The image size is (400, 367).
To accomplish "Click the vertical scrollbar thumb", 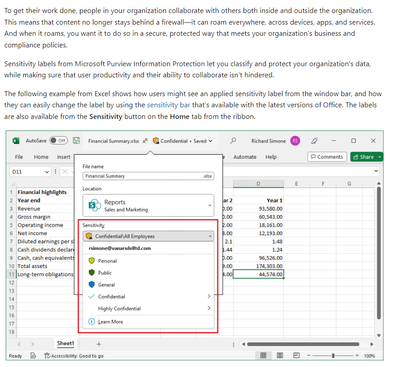I will coord(379,253).
